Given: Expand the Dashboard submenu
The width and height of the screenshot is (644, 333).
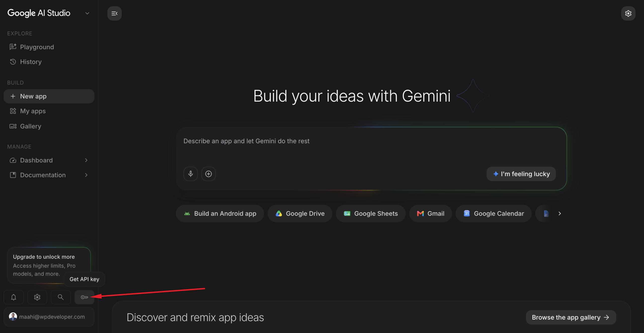Looking at the screenshot, I should coord(86,160).
